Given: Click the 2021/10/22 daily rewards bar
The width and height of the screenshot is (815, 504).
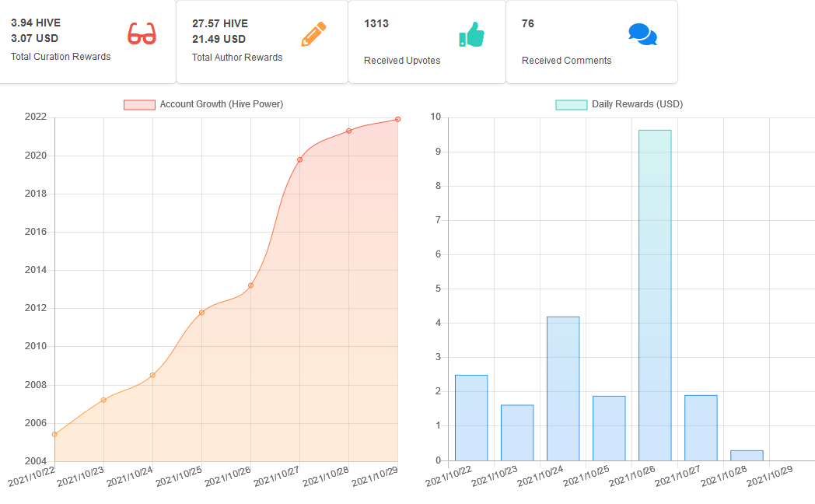Looking at the screenshot, I should [471, 418].
